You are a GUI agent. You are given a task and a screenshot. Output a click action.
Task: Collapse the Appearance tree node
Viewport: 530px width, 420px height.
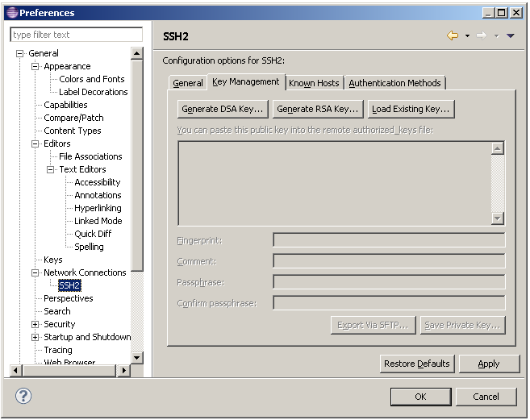coord(35,67)
